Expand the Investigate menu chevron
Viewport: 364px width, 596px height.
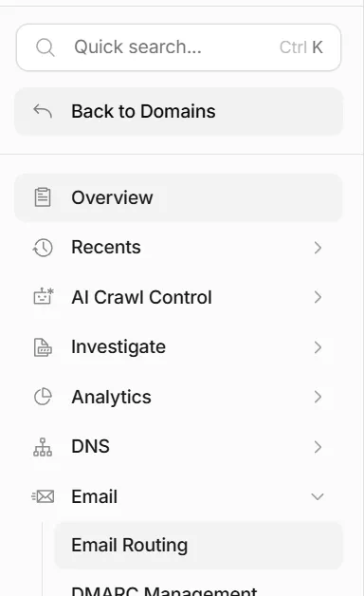pyautogui.click(x=318, y=347)
